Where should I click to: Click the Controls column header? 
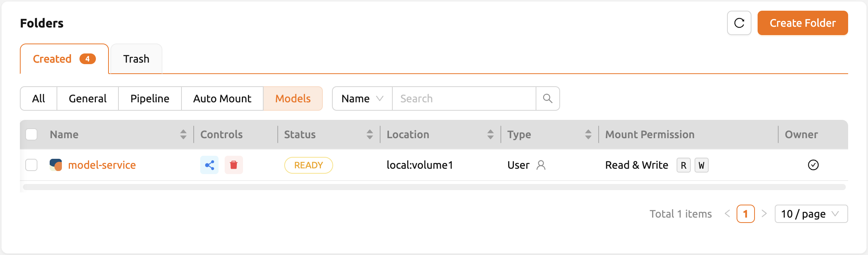tap(222, 134)
